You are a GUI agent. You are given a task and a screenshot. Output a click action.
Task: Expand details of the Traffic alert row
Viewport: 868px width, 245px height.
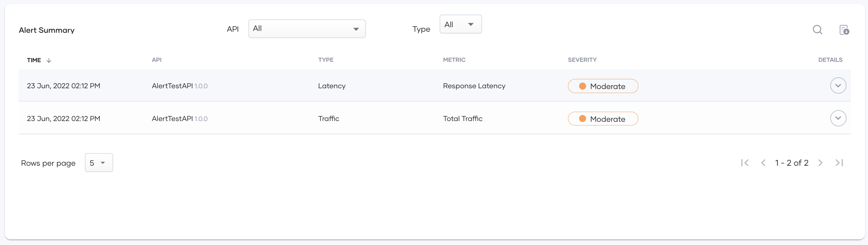tap(838, 118)
